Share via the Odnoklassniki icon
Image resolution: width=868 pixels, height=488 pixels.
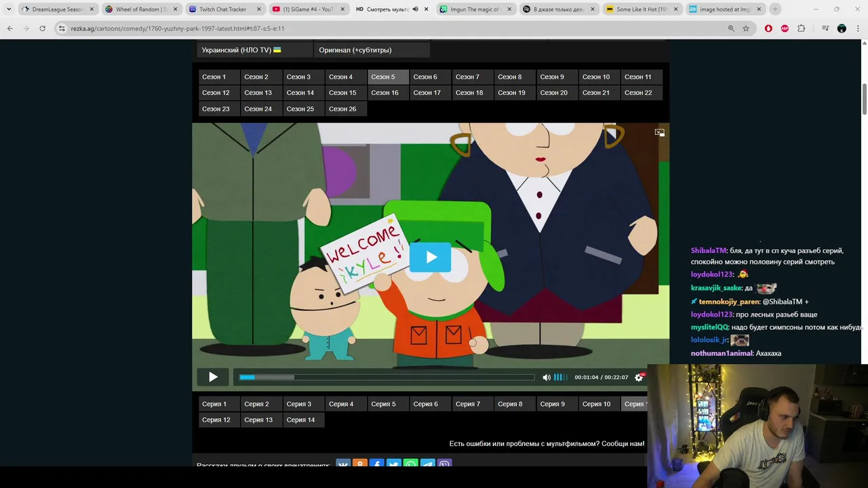360,465
